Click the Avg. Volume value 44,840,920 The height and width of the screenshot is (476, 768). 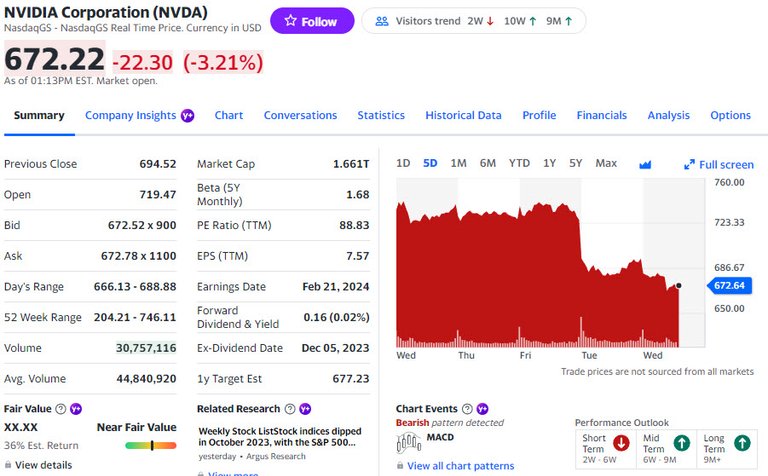point(146,379)
